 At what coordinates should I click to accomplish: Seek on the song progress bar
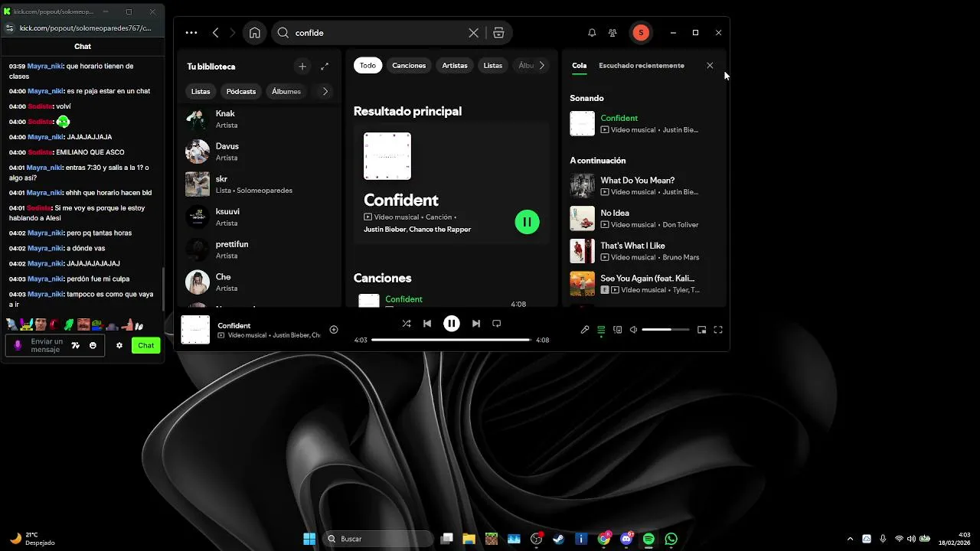tap(451, 340)
